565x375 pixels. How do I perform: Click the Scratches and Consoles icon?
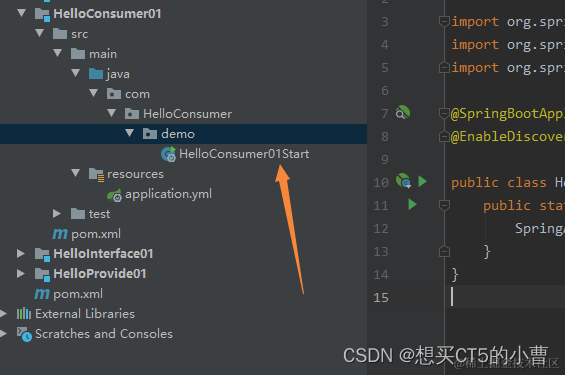(24, 334)
